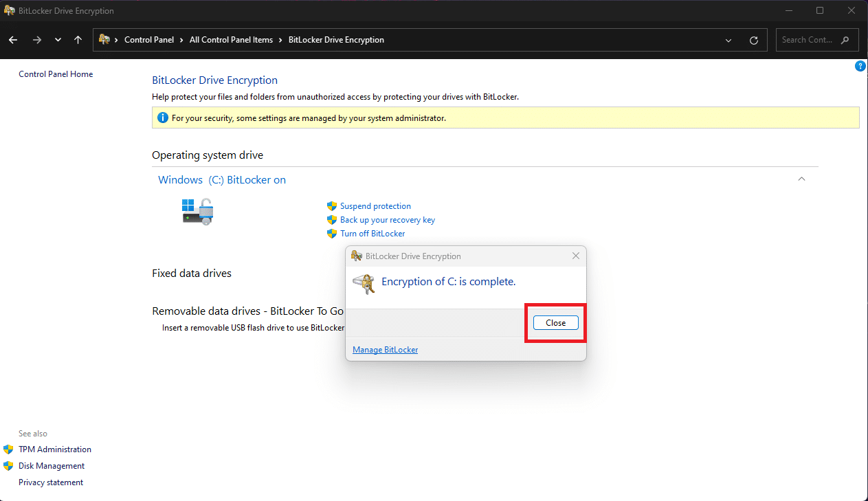
Task: Click the Removable data drives heading
Action: click(248, 311)
